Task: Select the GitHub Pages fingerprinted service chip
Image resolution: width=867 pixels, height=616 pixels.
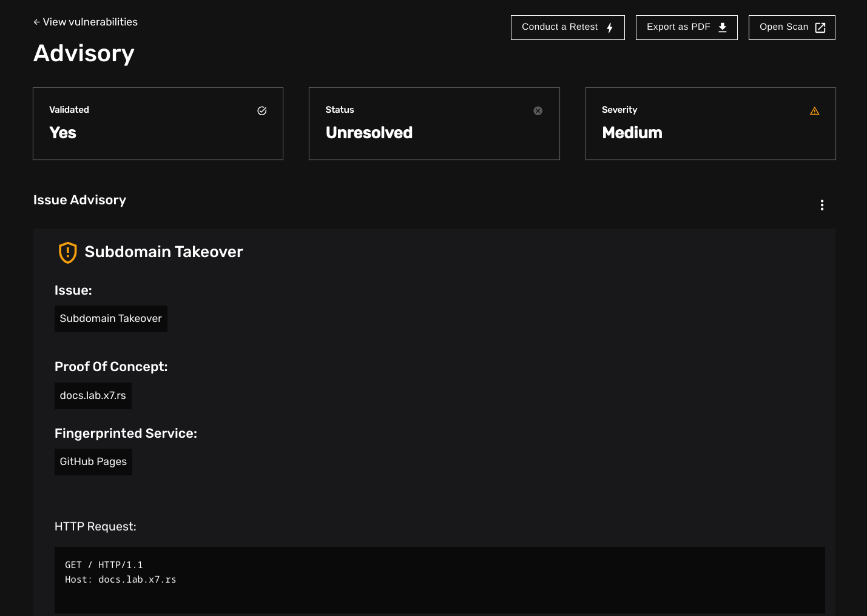Action: pos(93,461)
